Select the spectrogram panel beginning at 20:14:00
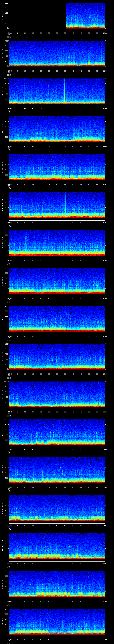Viewport: 114px width, 644px height. pyautogui.click(x=57, y=205)
